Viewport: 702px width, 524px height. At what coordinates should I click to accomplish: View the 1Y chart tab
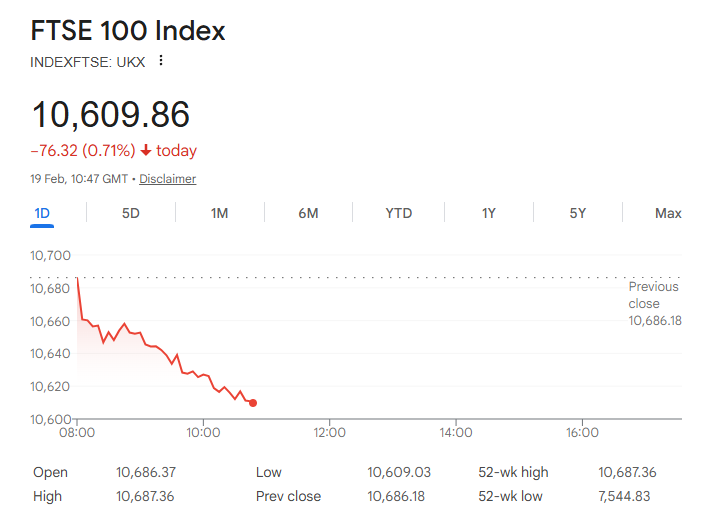click(x=488, y=213)
